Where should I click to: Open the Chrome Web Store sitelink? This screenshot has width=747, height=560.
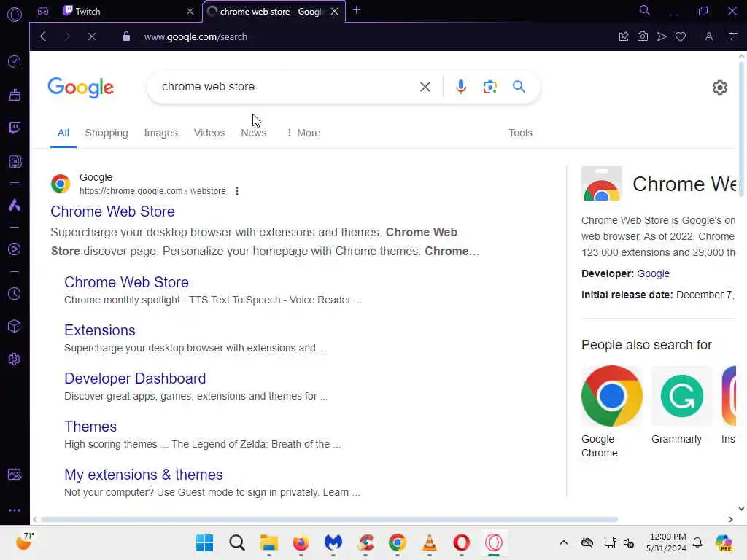(126, 282)
